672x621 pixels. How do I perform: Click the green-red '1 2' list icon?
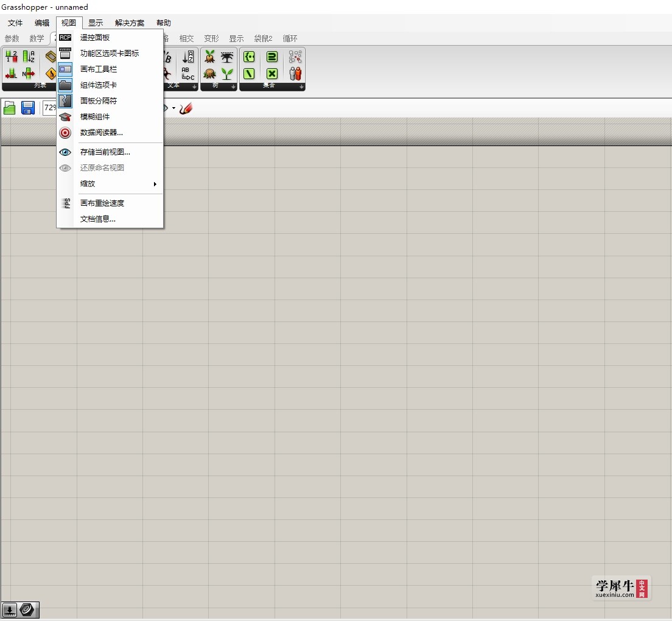[x=11, y=56]
